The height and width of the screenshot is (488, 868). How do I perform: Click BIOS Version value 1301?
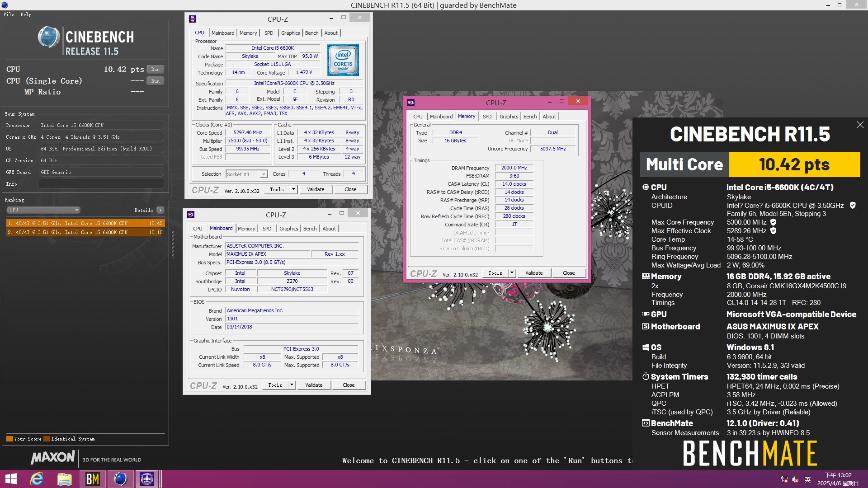pos(292,319)
